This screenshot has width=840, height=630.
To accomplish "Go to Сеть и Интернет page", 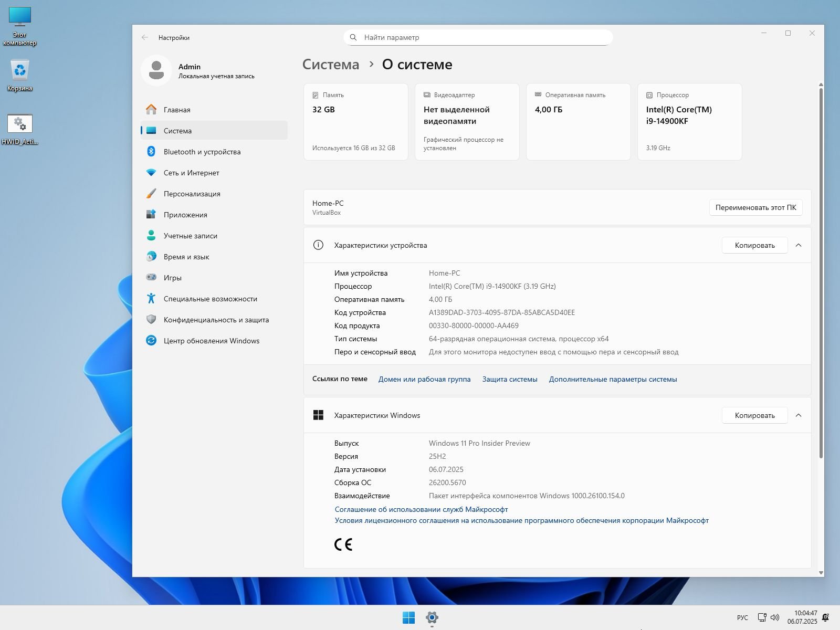I will point(214,172).
